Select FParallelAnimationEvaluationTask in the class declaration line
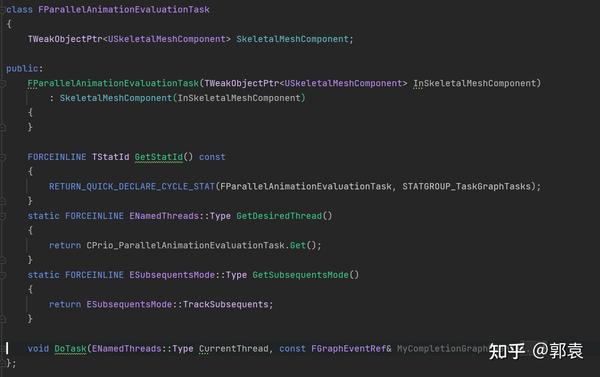The height and width of the screenshot is (377, 600). click(x=124, y=10)
